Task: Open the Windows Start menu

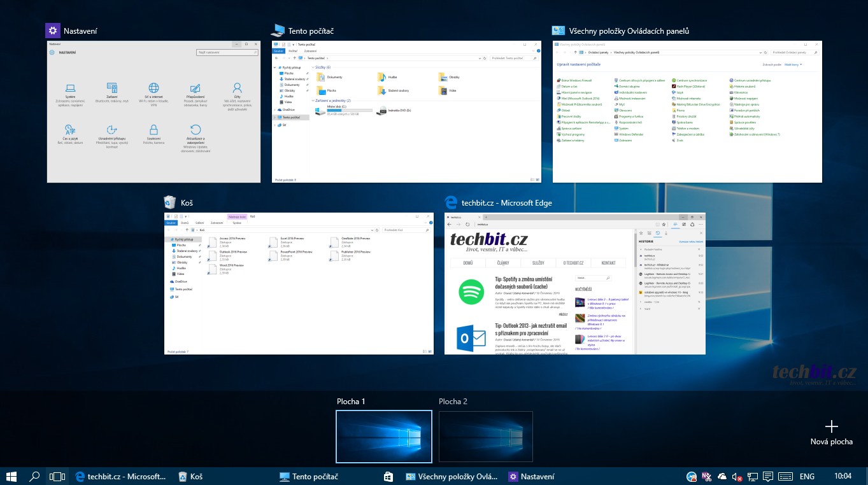Action: point(11,476)
